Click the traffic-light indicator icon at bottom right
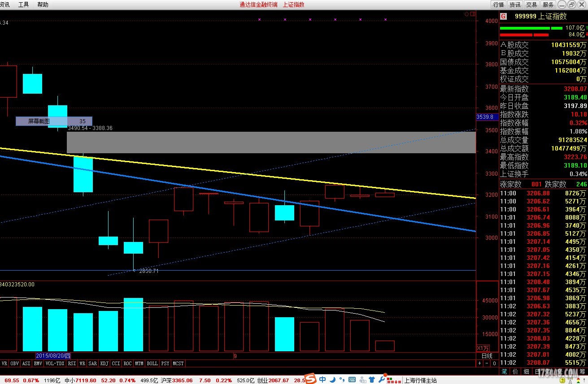 [578, 380]
